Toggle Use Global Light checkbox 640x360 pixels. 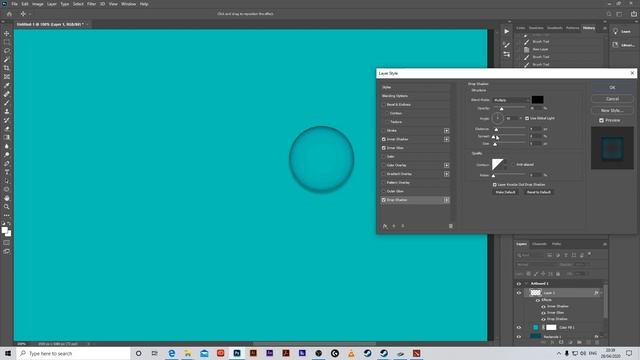(x=527, y=118)
